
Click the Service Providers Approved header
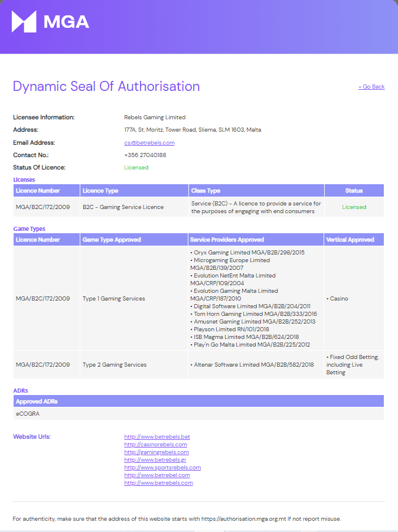[256, 240]
